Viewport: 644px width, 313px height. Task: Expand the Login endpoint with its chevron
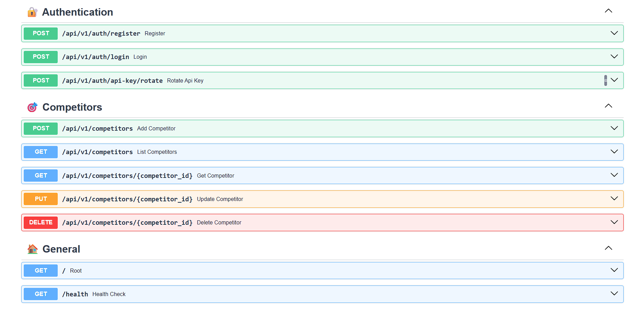click(x=614, y=57)
